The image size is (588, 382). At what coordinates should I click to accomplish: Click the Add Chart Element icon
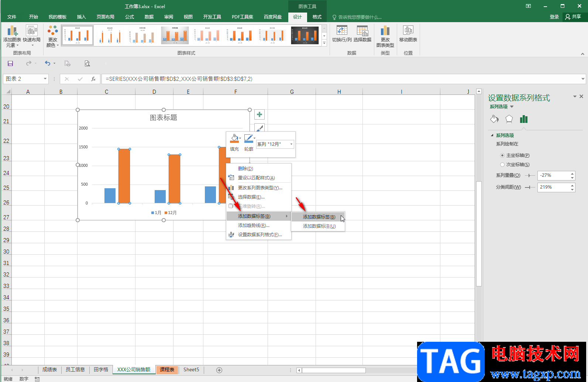point(12,31)
